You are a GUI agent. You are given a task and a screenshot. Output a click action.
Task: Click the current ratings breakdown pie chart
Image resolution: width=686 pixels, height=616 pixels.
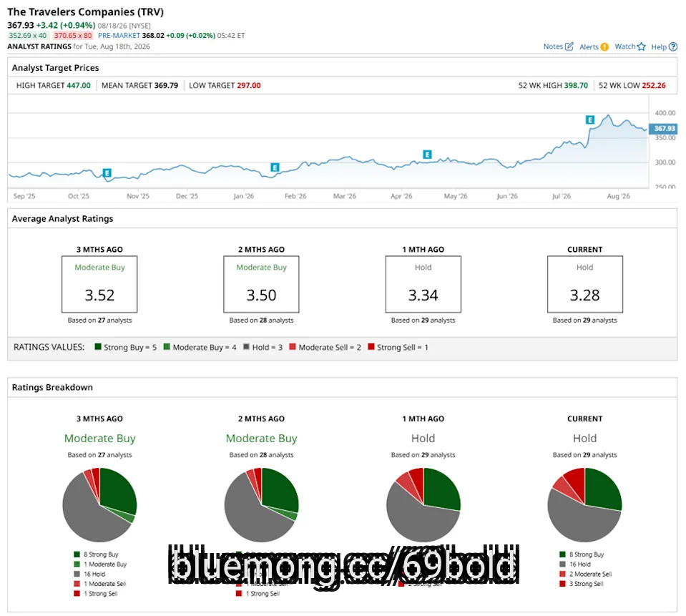[584, 504]
